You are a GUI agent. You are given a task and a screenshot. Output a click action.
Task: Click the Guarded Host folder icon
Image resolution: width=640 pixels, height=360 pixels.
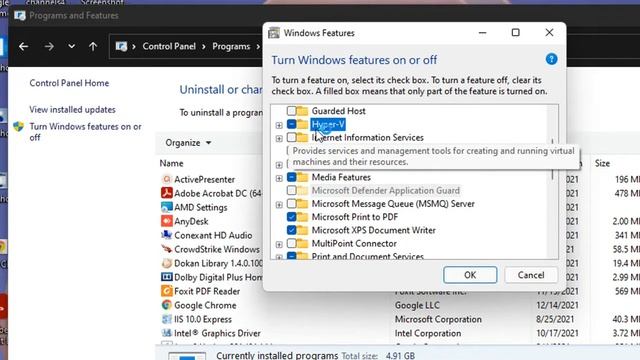(302, 111)
